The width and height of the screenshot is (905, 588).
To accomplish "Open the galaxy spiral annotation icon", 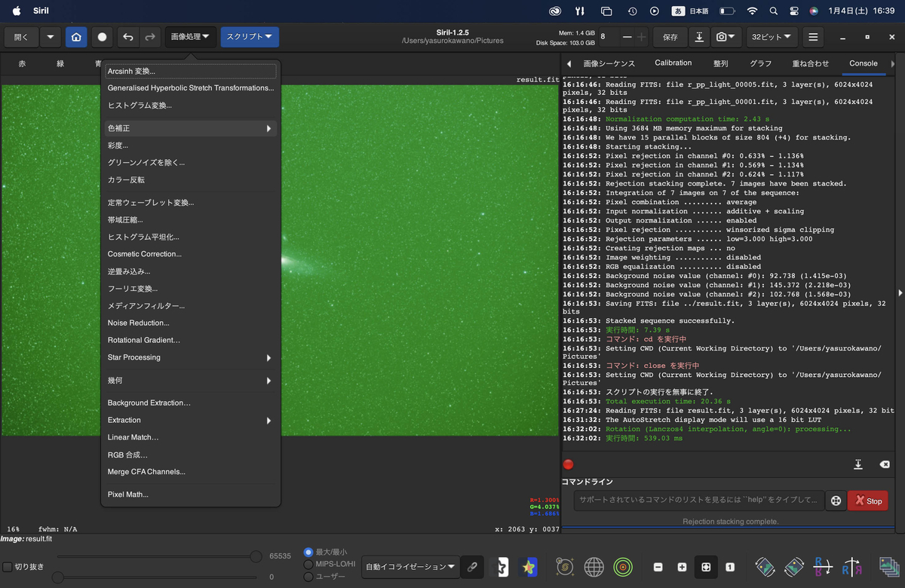I will [566, 567].
